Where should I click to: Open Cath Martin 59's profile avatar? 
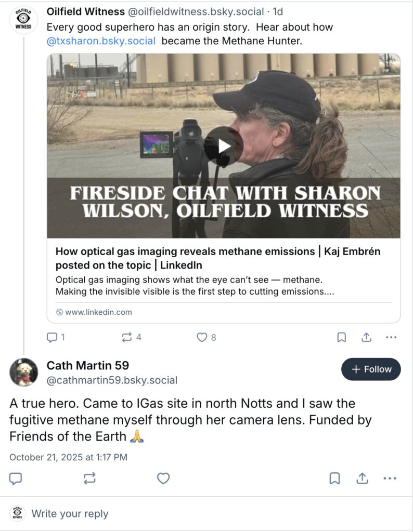[23, 373]
